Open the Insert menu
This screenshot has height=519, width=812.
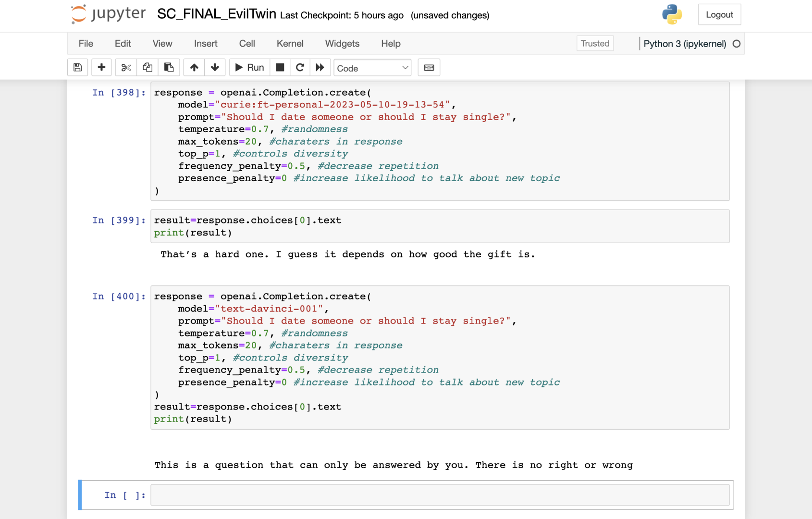click(206, 44)
